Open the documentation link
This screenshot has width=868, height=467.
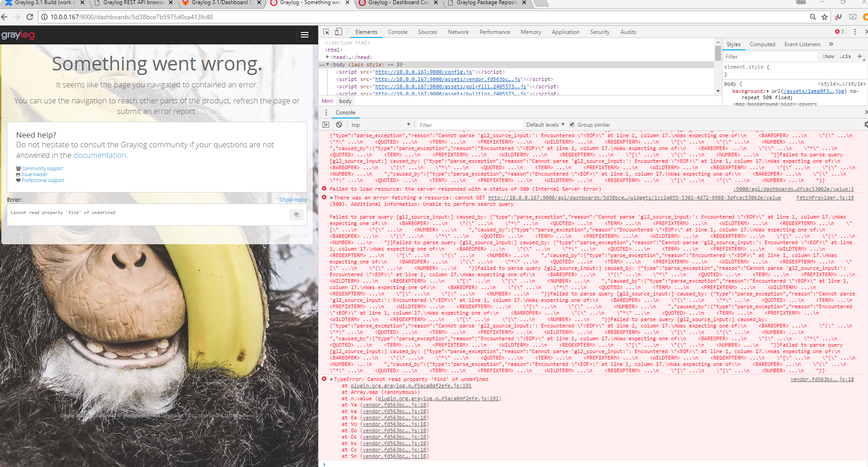click(x=100, y=155)
